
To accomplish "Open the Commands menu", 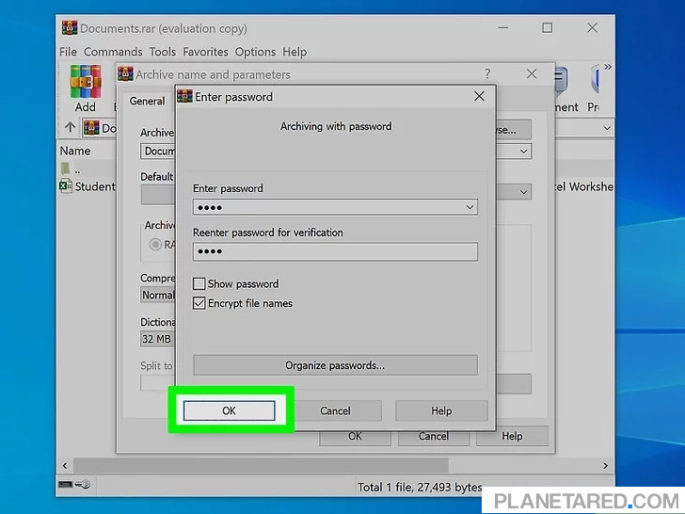I will (x=113, y=52).
